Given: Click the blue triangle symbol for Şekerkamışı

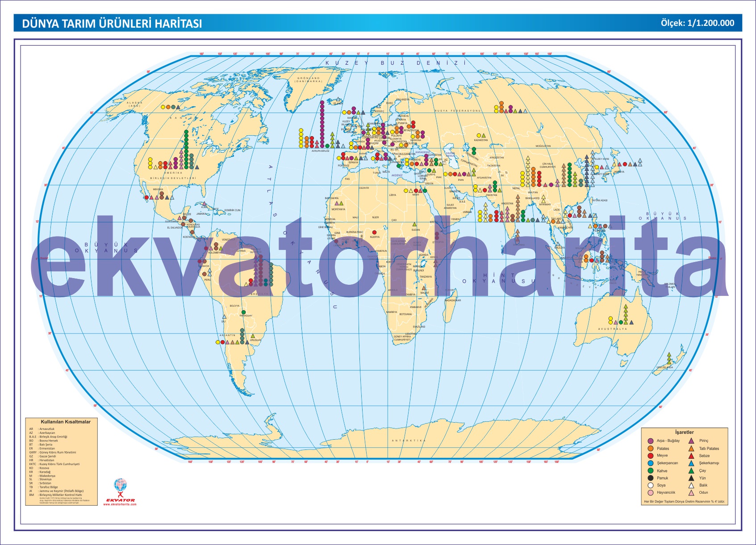Looking at the screenshot, I should pyautogui.click(x=691, y=463).
